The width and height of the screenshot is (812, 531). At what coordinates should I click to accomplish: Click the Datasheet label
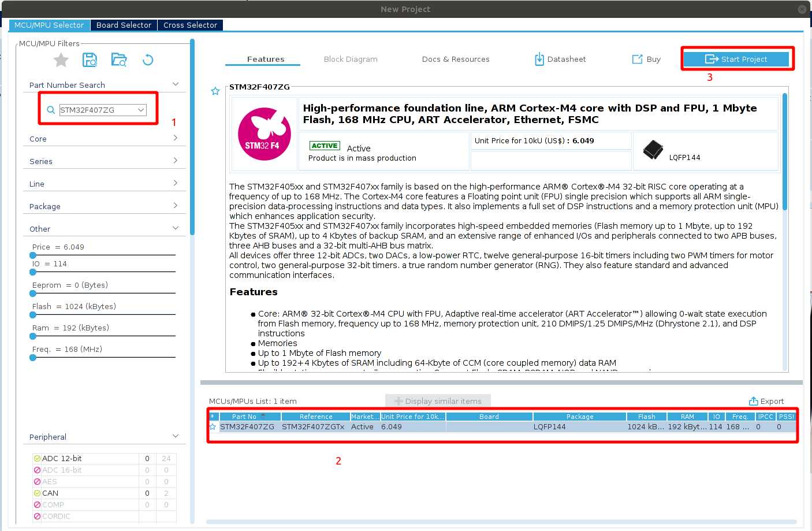click(567, 59)
